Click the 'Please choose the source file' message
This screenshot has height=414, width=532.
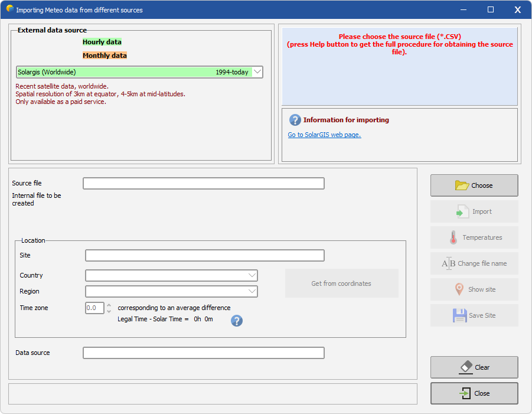(x=400, y=44)
